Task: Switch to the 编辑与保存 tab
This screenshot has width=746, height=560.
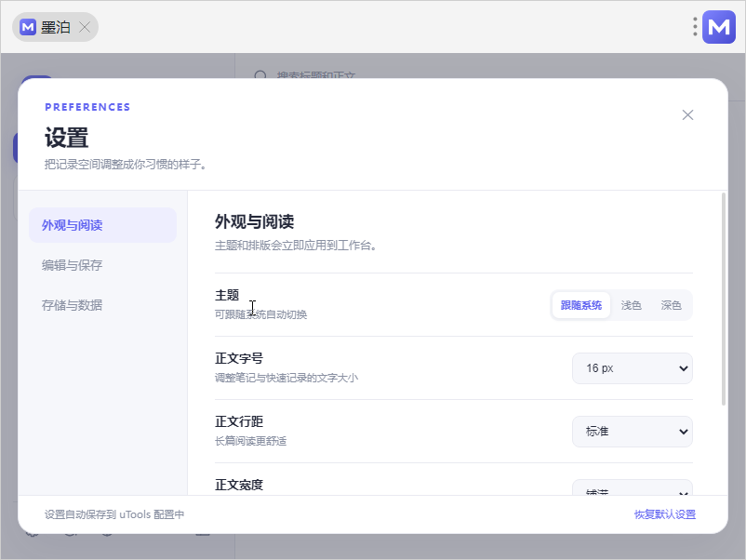Action: click(x=102, y=265)
